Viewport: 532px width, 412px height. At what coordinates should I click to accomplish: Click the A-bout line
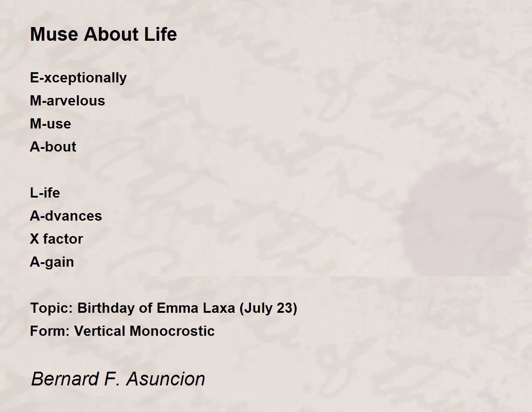(53, 147)
